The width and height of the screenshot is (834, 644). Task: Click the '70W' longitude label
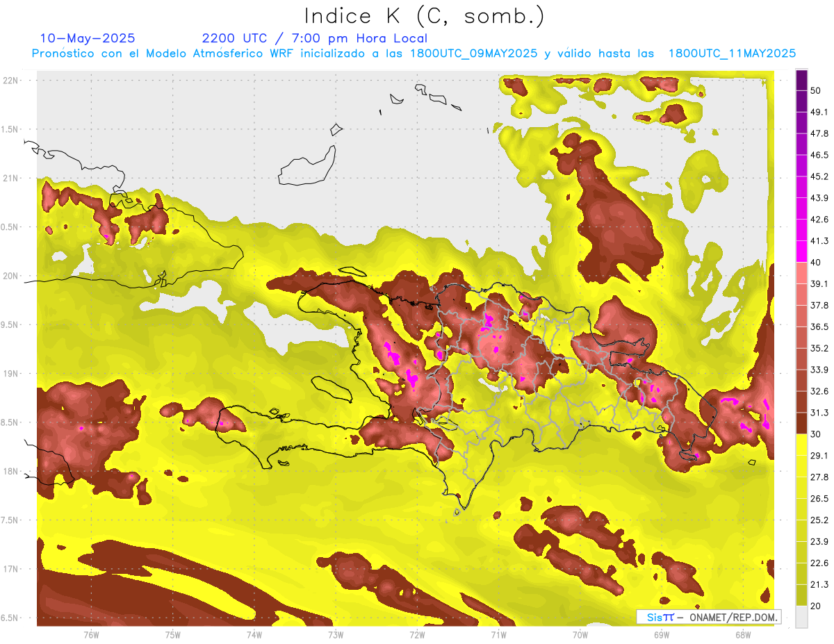(x=580, y=634)
